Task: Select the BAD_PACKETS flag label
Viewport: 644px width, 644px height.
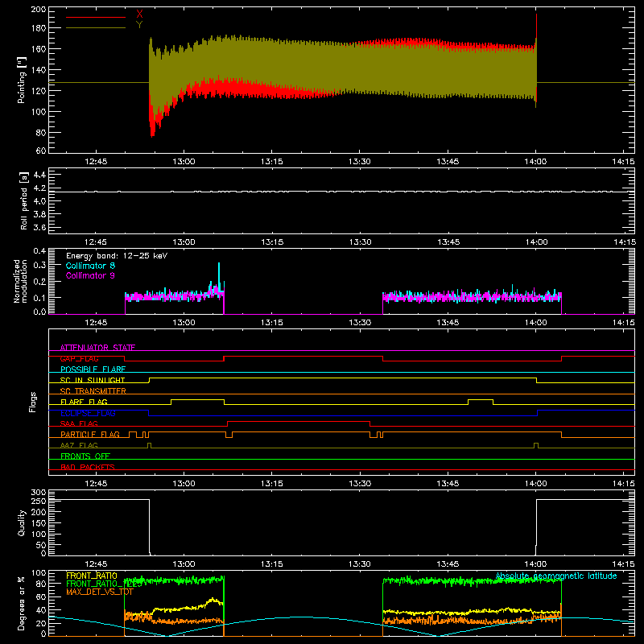Action: (88, 467)
